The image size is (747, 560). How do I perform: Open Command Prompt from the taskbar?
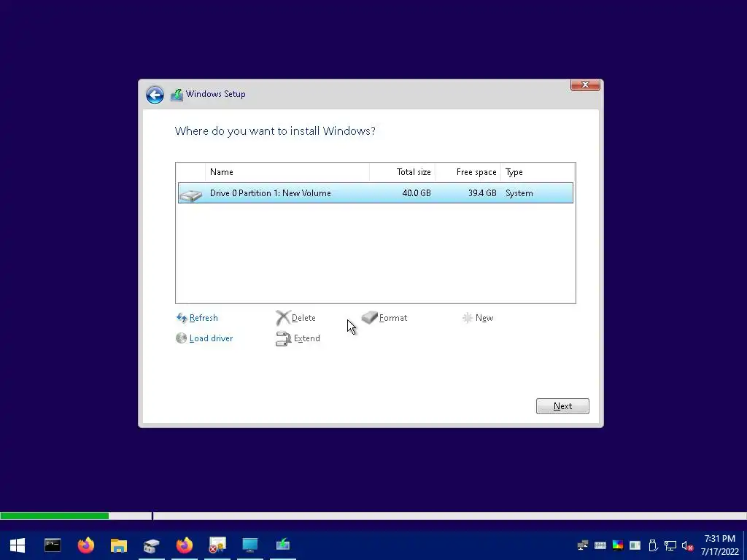point(53,545)
